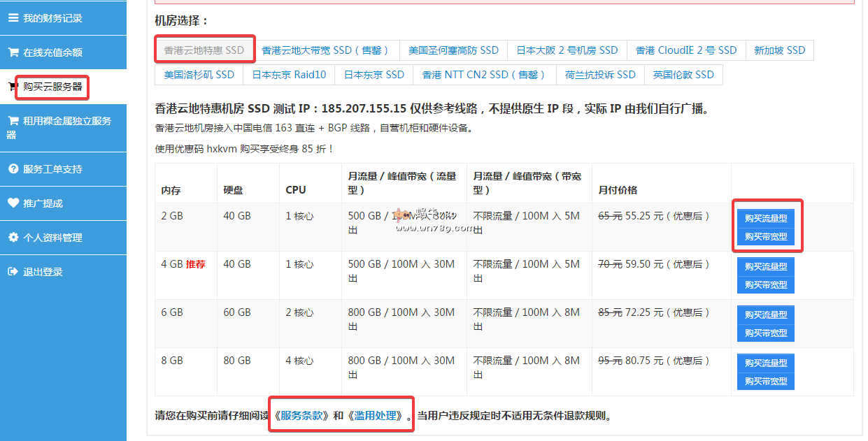
Task: Click the cart icon beside 购买云服务器
Action: point(10,87)
